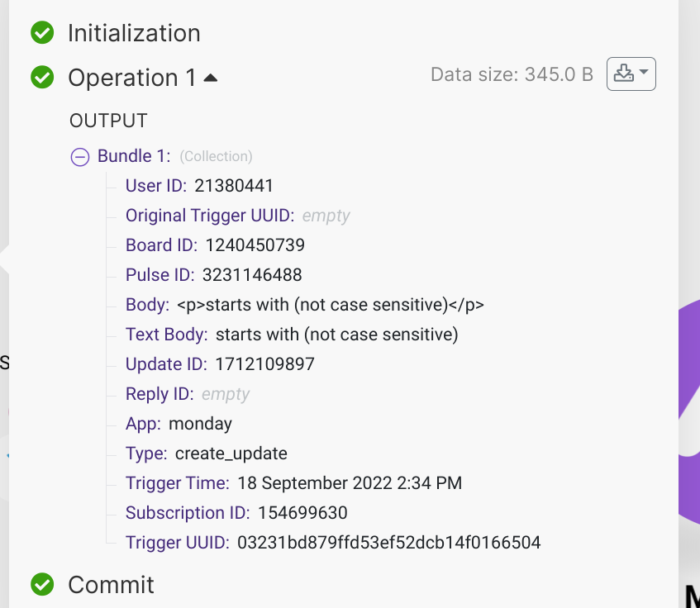Click the Commit green check icon
700x608 pixels.
pyautogui.click(x=42, y=584)
